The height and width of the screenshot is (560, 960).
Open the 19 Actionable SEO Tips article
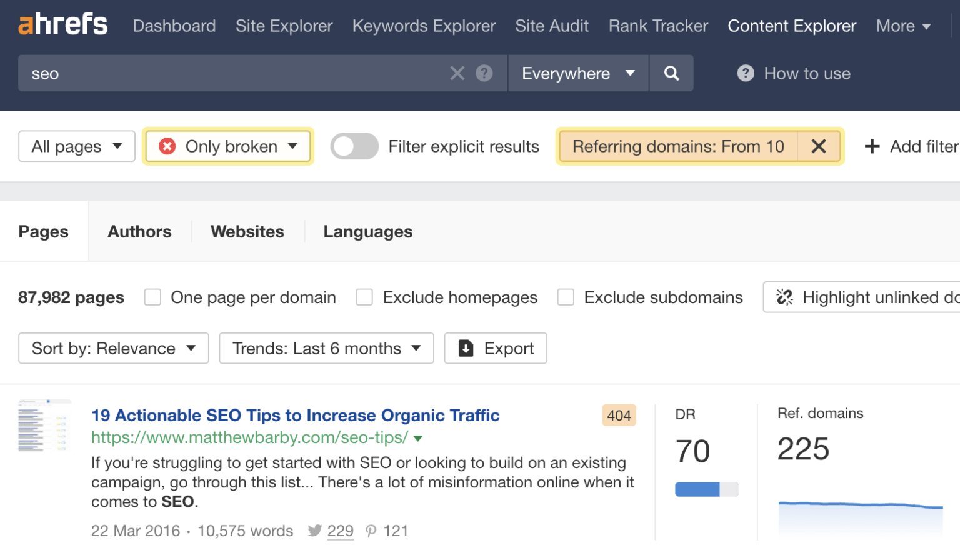coord(295,415)
